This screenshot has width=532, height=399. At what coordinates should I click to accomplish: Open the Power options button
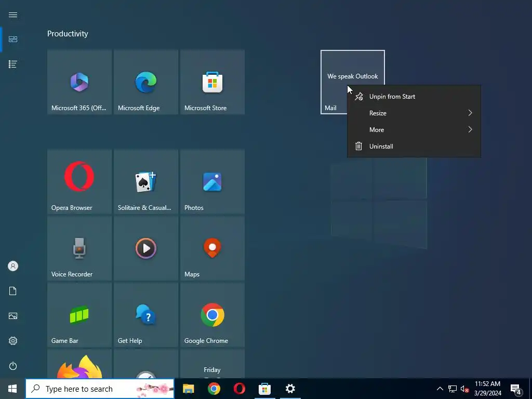point(13,366)
